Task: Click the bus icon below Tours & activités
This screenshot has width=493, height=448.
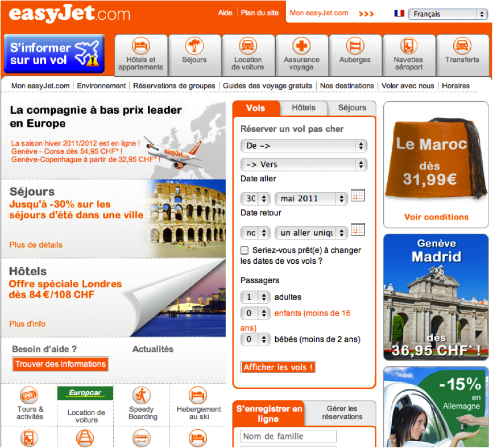Action: tap(29, 438)
